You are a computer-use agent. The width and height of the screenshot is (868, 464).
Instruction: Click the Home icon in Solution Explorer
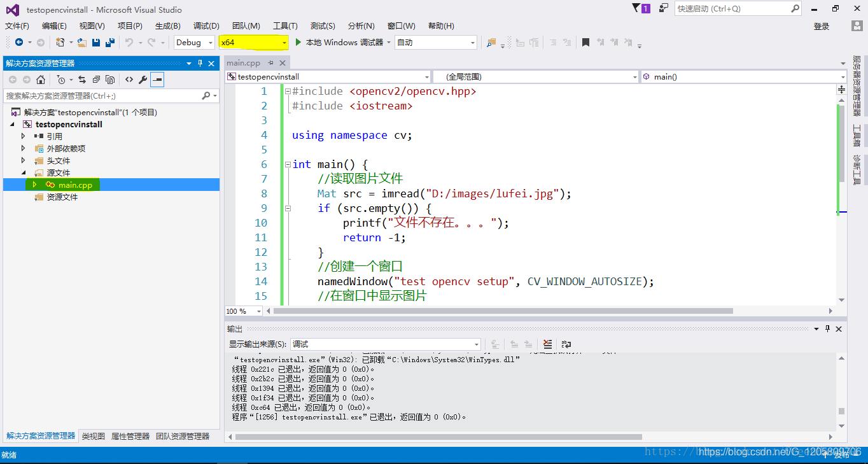[x=41, y=80]
